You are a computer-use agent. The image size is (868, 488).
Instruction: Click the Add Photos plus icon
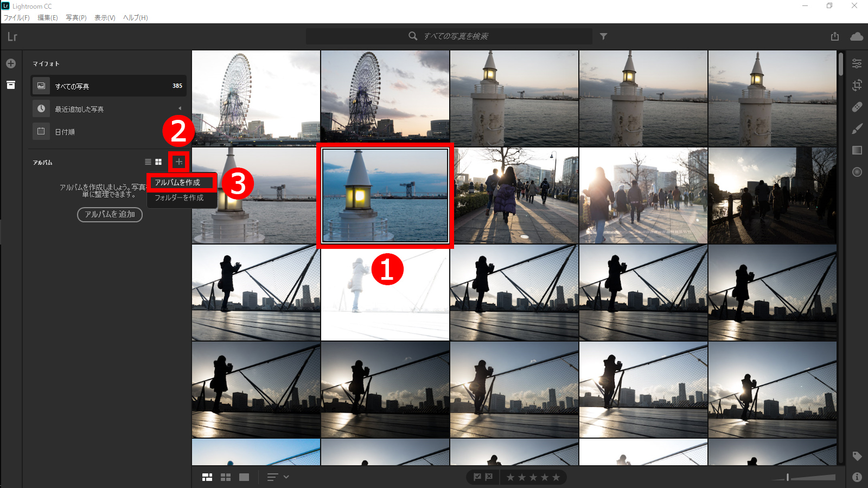pyautogui.click(x=11, y=63)
